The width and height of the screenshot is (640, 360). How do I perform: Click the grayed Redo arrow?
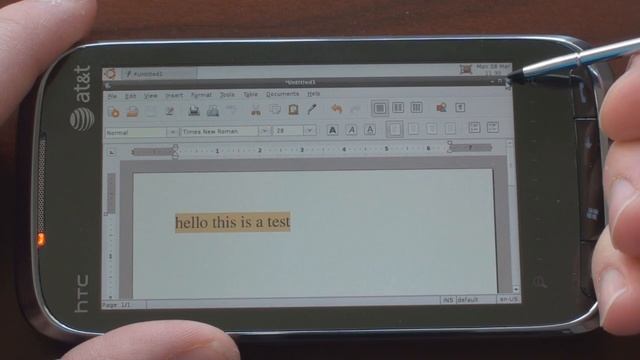coord(356,109)
